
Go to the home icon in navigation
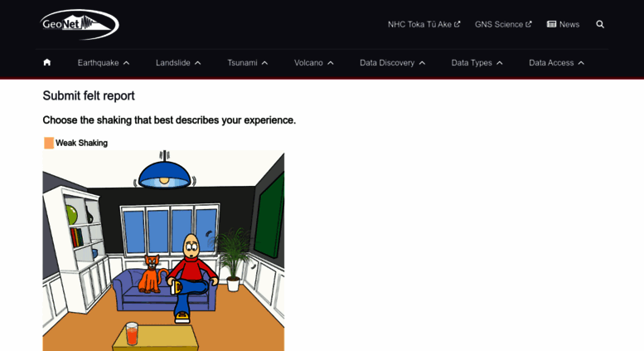pyautogui.click(x=47, y=62)
